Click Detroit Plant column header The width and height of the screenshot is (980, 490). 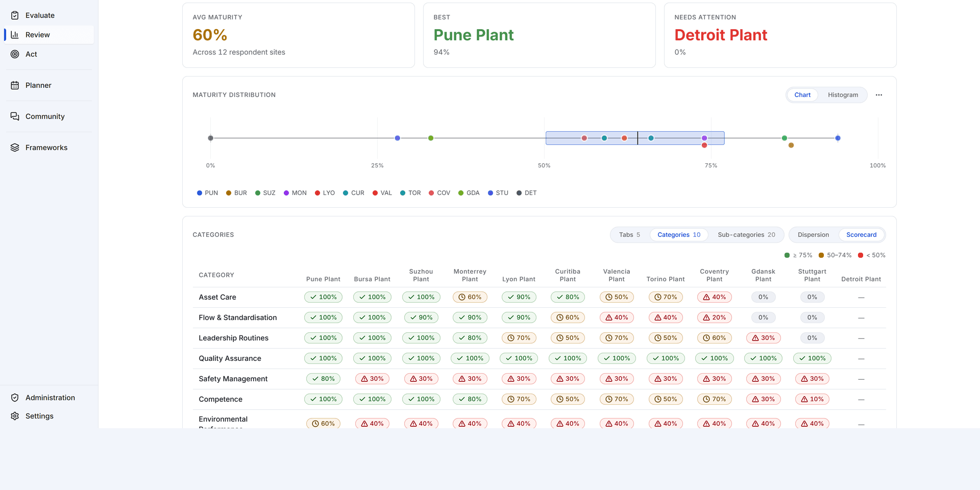click(x=861, y=279)
